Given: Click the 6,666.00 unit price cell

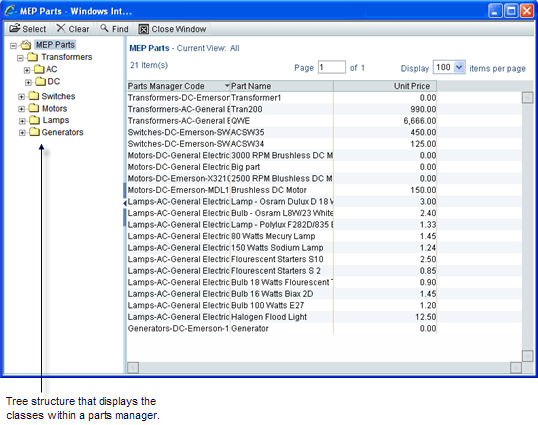Looking at the screenshot, I should coord(385,121).
